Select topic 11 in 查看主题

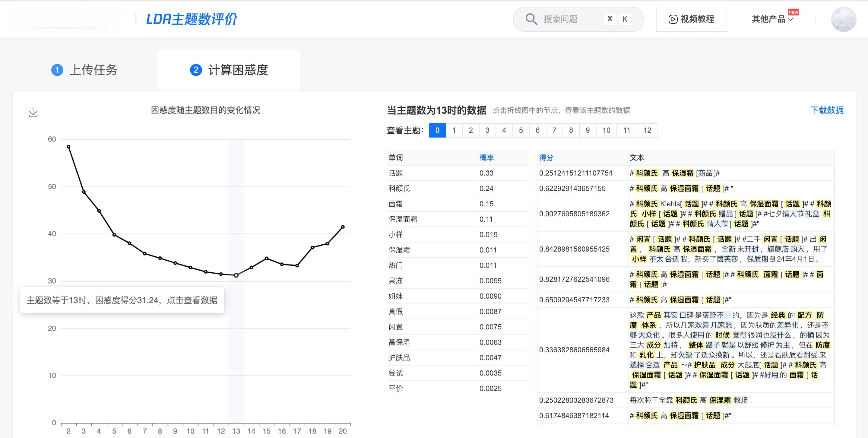tap(627, 130)
